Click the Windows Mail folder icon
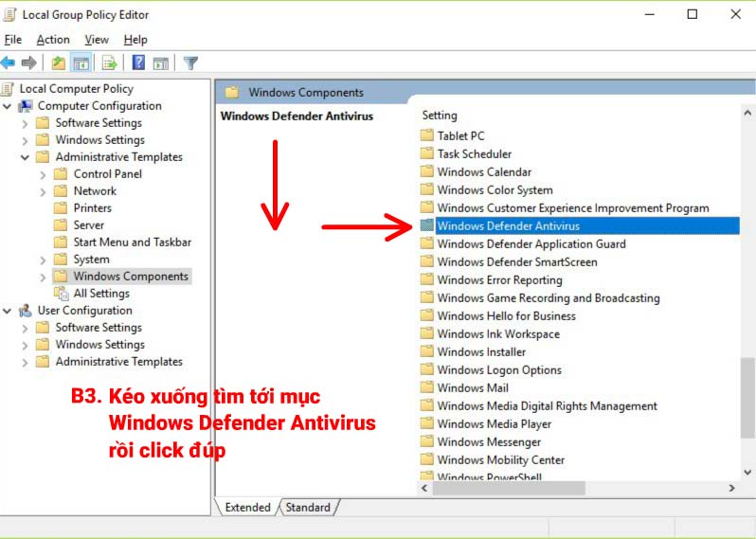This screenshot has height=539, width=756. pyautogui.click(x=426, y=387)
